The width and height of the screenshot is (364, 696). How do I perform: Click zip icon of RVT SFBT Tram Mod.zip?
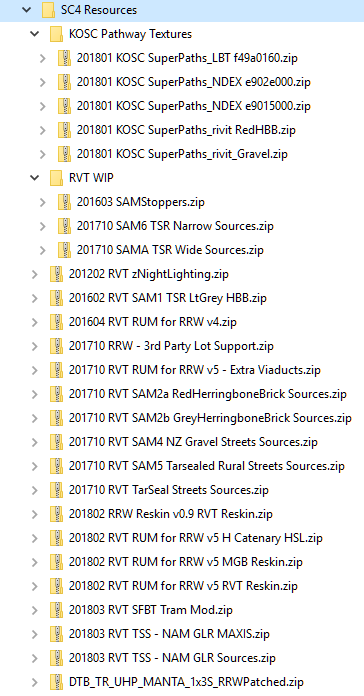[x=56, y=609]
